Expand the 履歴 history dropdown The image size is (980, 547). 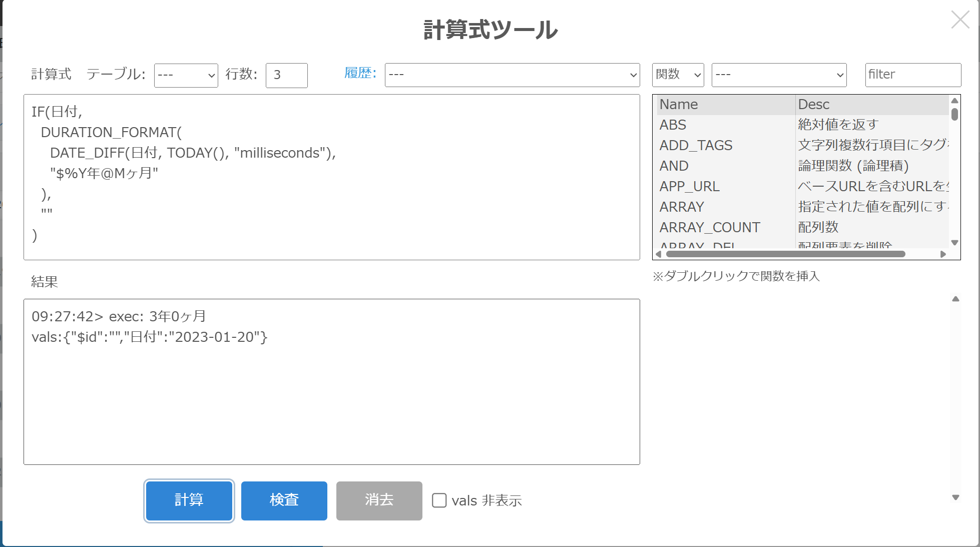pos(512,75)
